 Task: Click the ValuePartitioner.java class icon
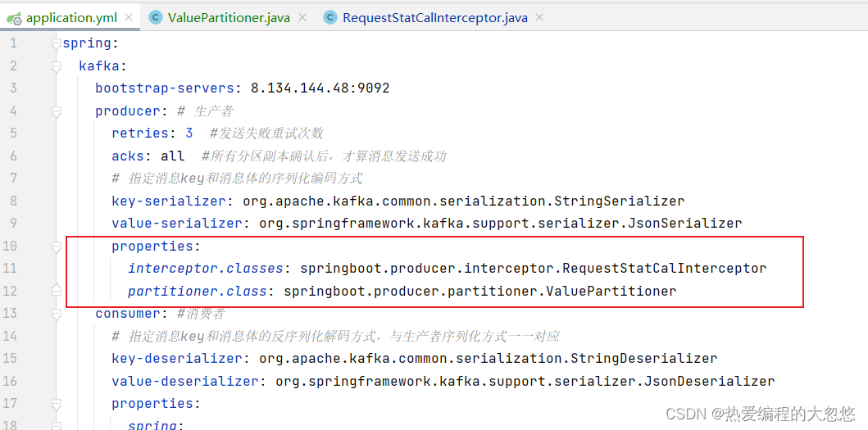157,18
